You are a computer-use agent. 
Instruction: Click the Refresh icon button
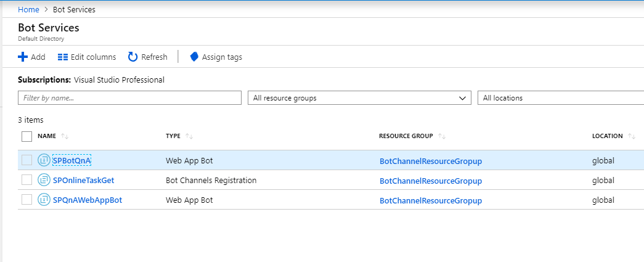pos(132,57)
